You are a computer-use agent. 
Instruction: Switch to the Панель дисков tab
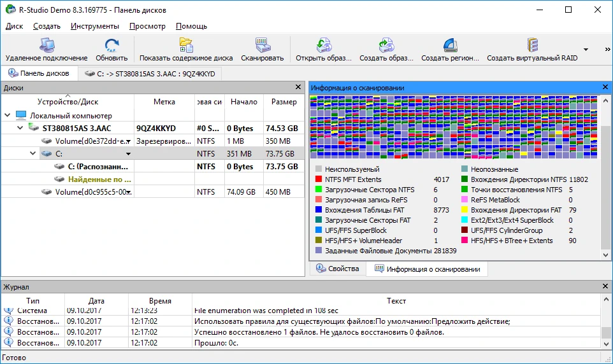39,73
